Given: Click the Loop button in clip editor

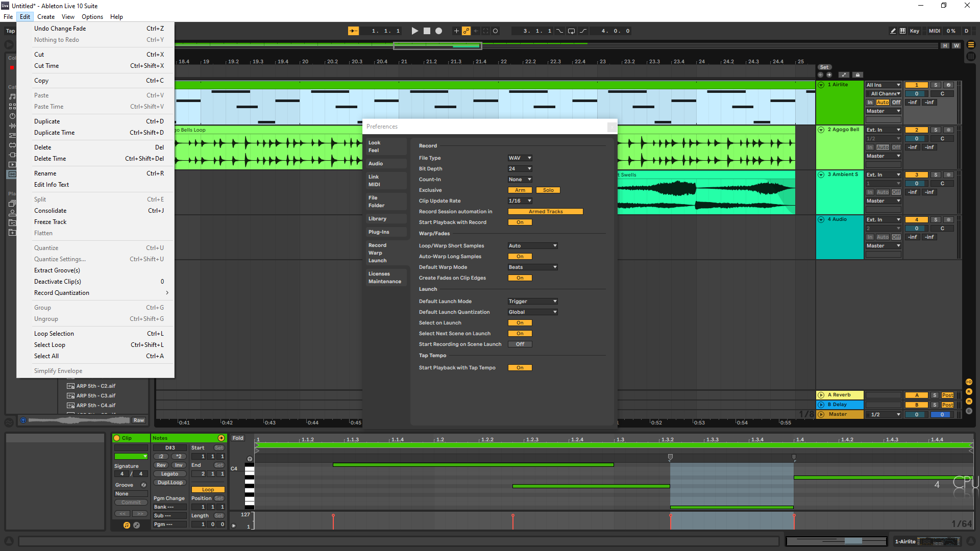Looking at the screenshot, I should click(x=205, y=489).
